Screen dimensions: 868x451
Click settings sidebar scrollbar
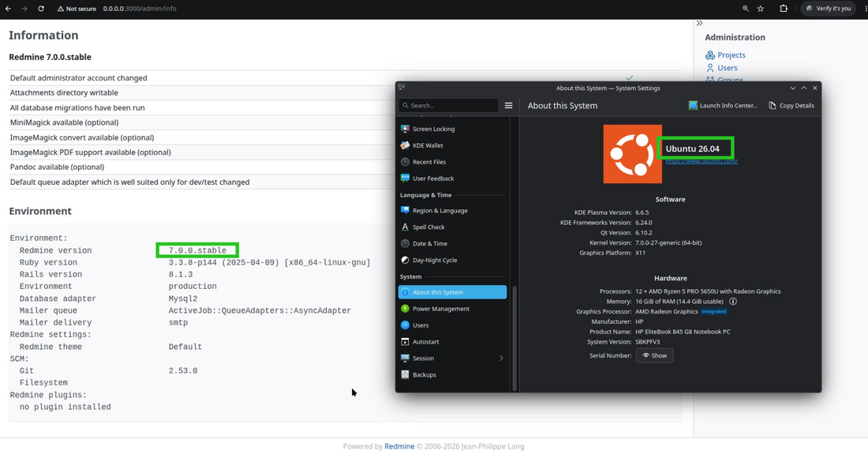tap(514, 339)
